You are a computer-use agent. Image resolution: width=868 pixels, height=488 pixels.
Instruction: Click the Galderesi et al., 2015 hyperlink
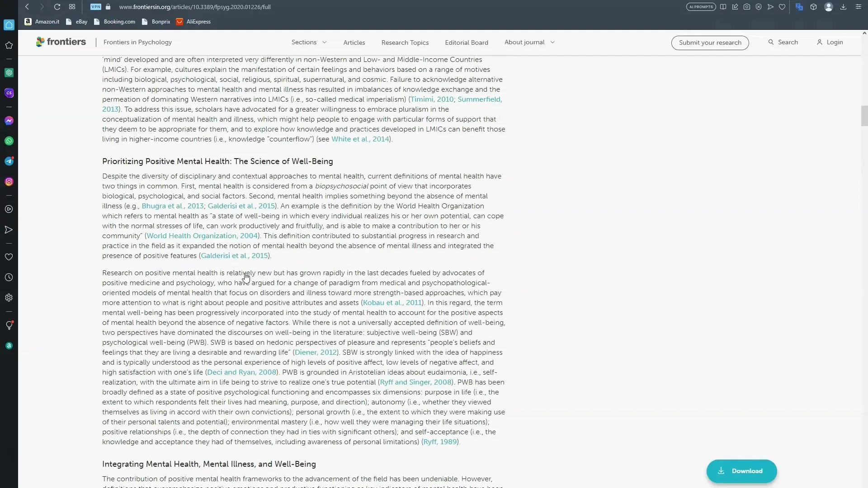pyautogui.click(x=241, y=206)
